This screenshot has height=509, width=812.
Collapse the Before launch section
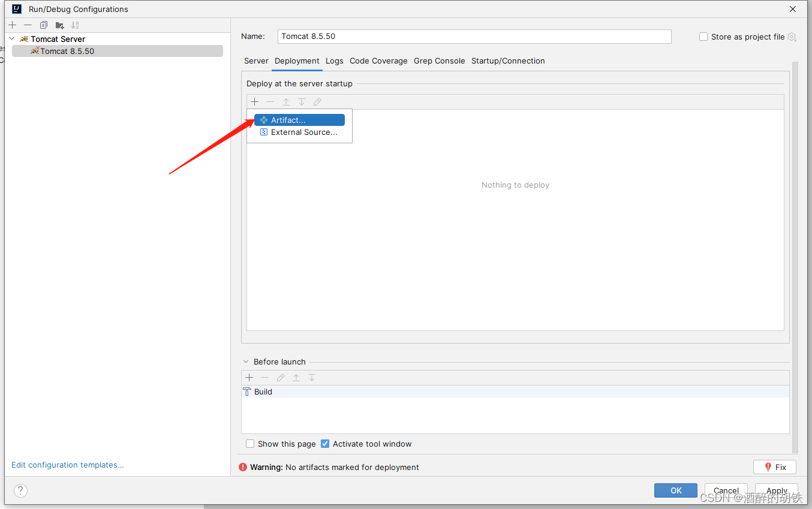(x=246, y=362)
